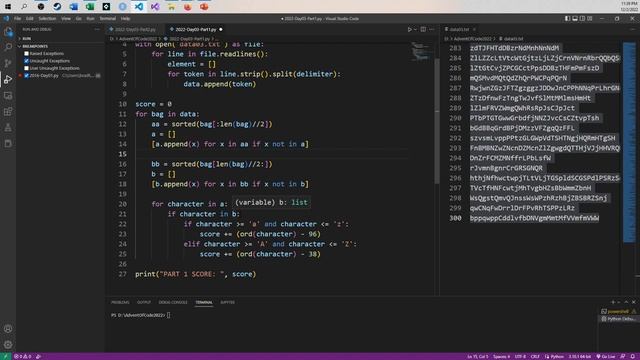Open the run button dropdown arrow
Screen dimensions: 640x360
[416, 29]
